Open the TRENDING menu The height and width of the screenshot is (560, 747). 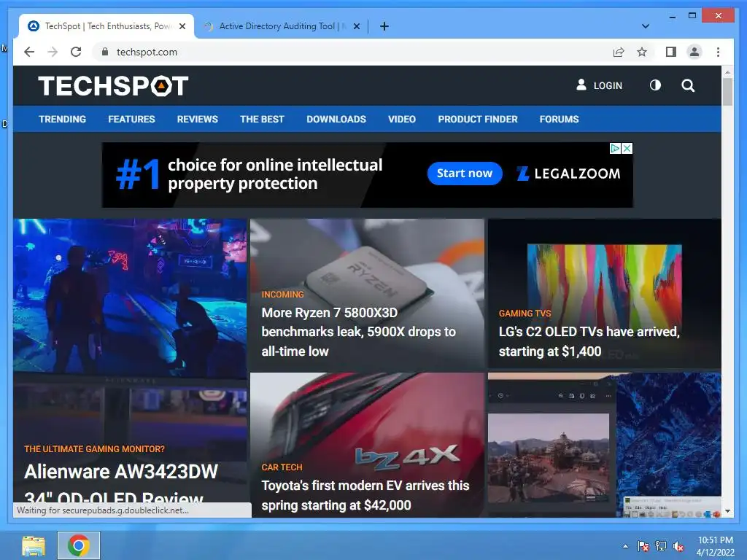coord(63,119)
